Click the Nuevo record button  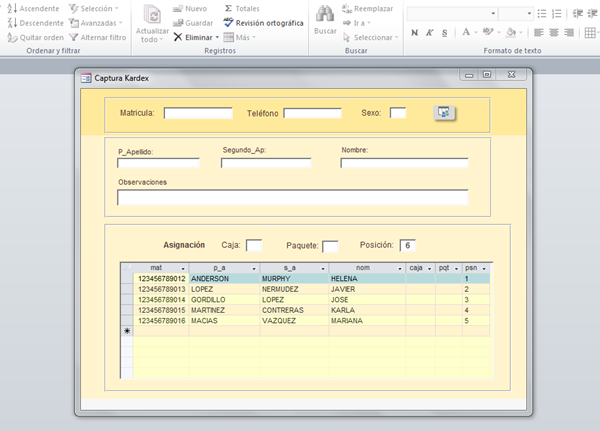coord(190,8)
